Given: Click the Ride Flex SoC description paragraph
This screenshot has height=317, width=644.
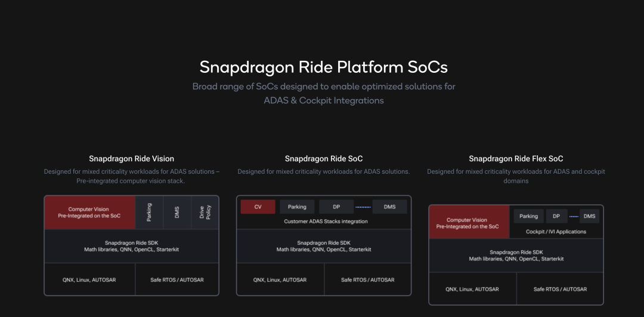Looking at the screenshot, I should [516, 176].
